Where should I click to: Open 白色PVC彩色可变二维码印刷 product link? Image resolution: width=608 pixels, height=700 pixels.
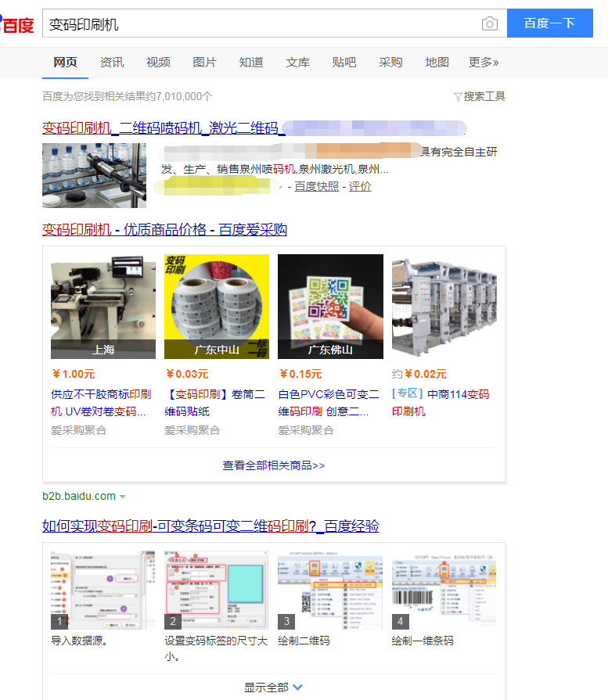coord(329,403)
